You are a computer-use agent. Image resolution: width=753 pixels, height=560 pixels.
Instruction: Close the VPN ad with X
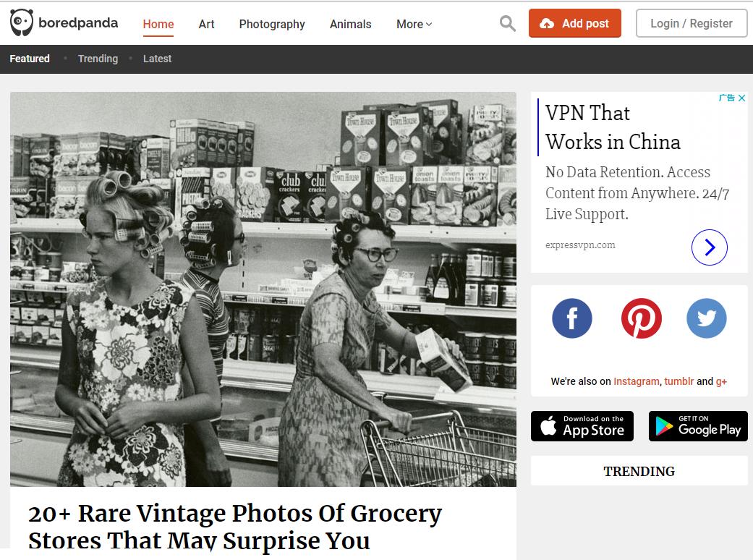[741, 98]
